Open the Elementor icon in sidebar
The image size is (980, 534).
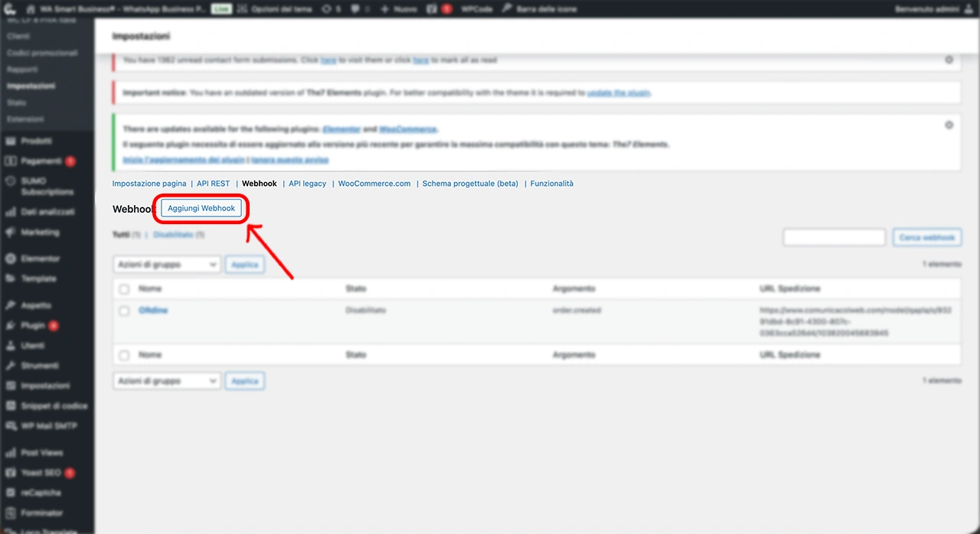pos(10,259)
